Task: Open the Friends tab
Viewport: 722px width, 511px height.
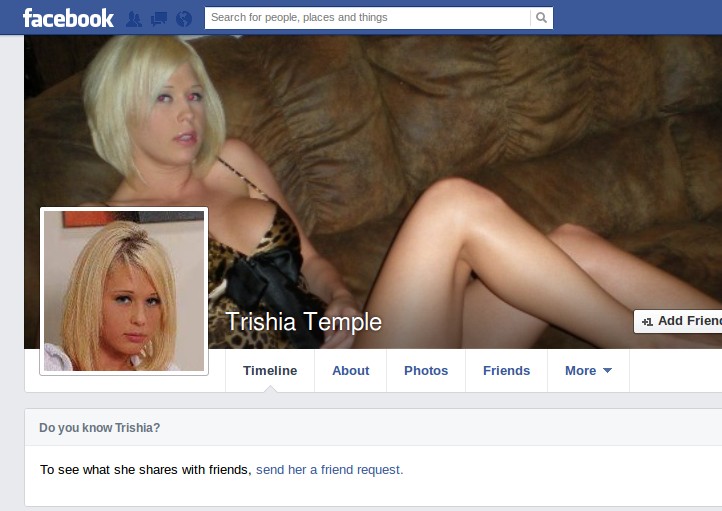Action: (507, 371)
